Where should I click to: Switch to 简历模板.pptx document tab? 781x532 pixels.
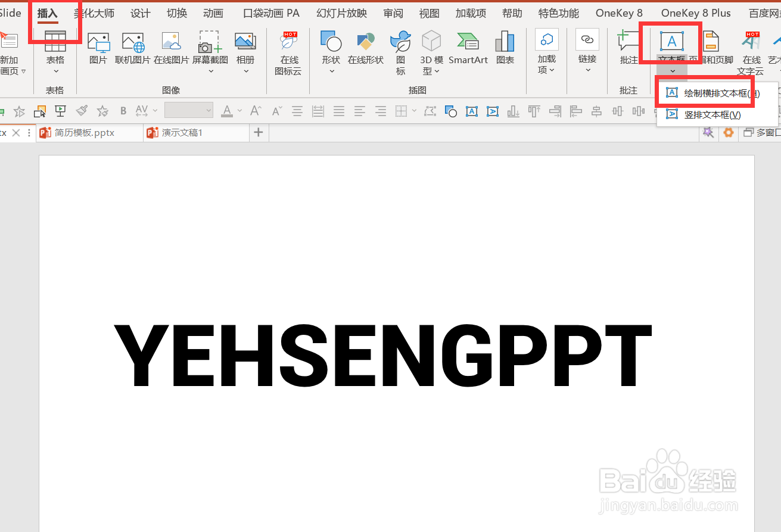tap(89, 133)
